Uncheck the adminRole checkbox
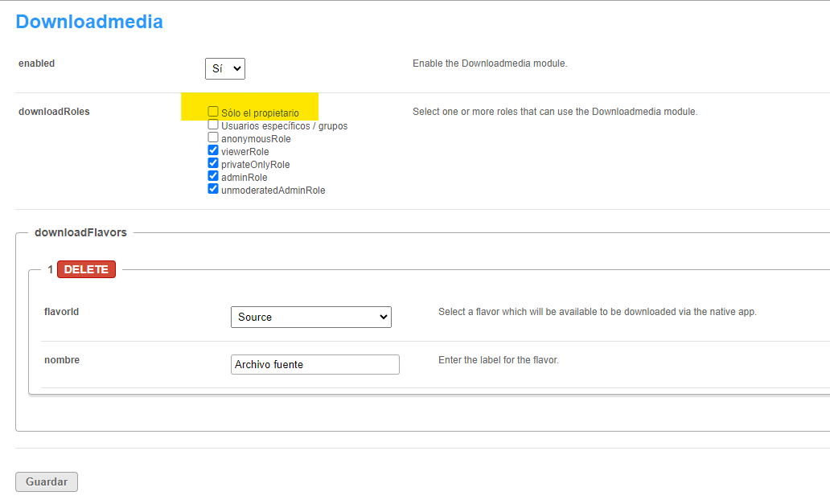Image resolution: width=830 pixels, height=504 pixels. click(x=213, y=176)
